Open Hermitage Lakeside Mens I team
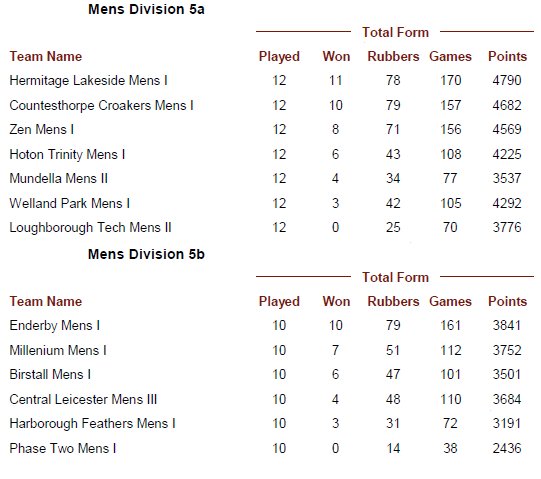This screenshot has height=479, width=541. 88,81
